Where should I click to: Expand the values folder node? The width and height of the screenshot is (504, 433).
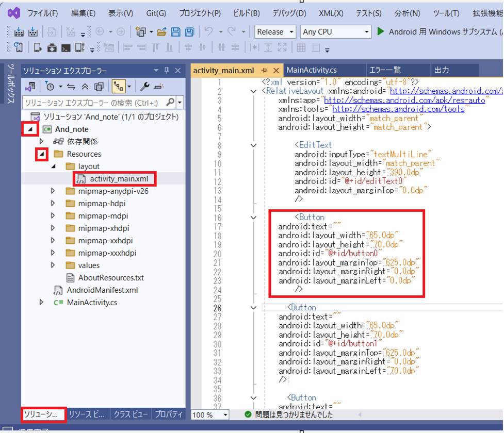click(53, 265)
